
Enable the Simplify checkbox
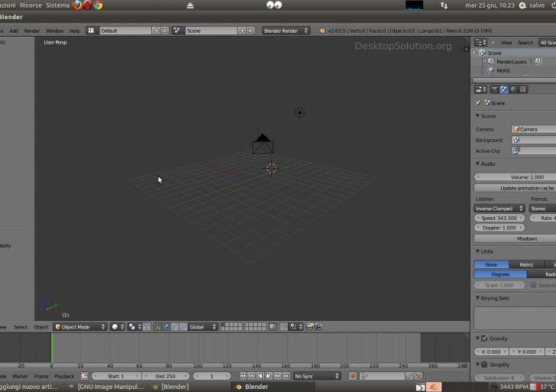click(x=483, y=365)
